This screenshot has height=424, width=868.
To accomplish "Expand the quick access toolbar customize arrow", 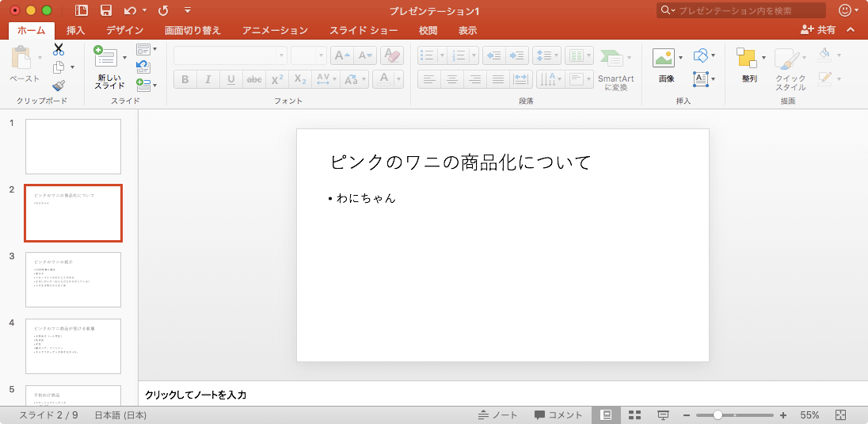I will [x=188, y=11].
